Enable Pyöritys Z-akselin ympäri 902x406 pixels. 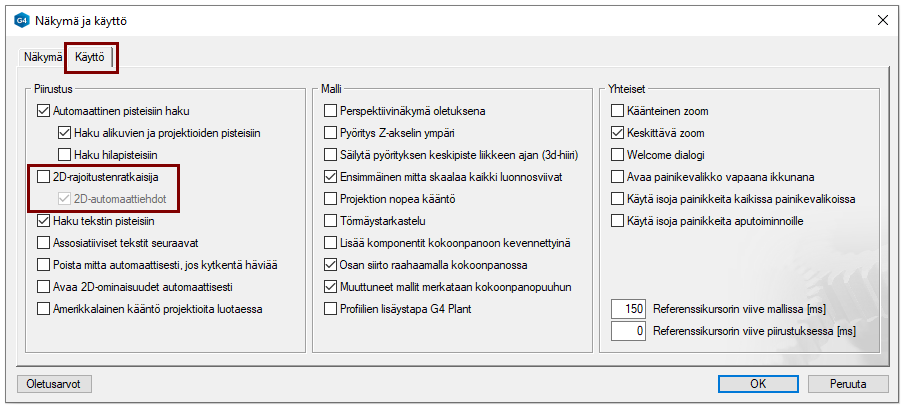pyautogui.click(x=331, y=132)
